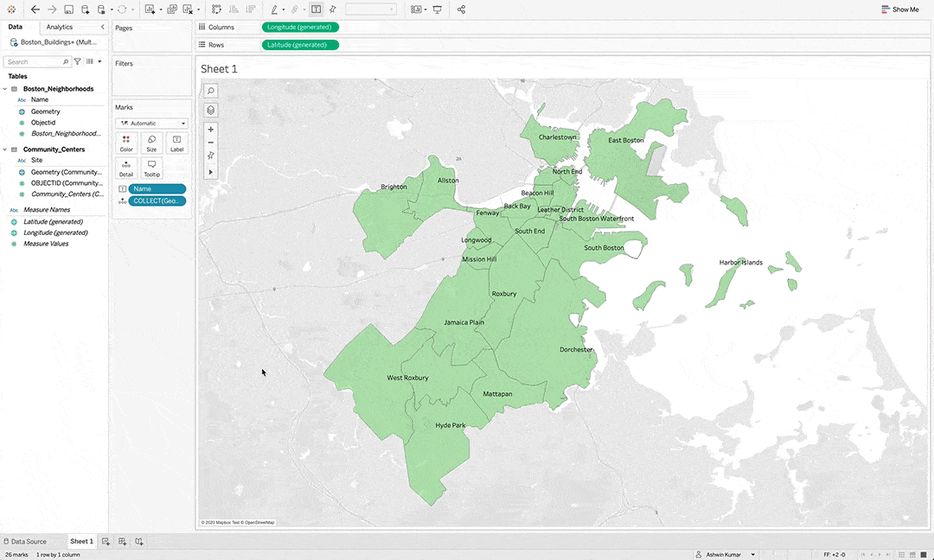
Task: Switch to the Analytics tab
Action: [60, 28]
